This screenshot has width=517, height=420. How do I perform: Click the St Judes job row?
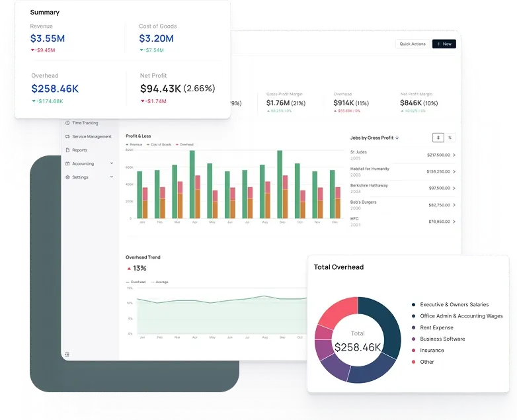click(403, 155)
